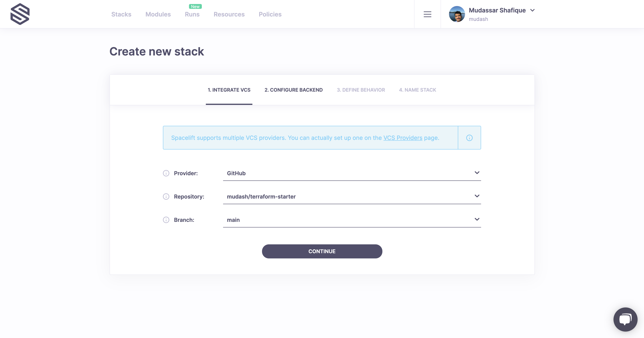Switch to the 3. Define Behavior tab
Screen dimensions: 644x338
coord(361,90)
